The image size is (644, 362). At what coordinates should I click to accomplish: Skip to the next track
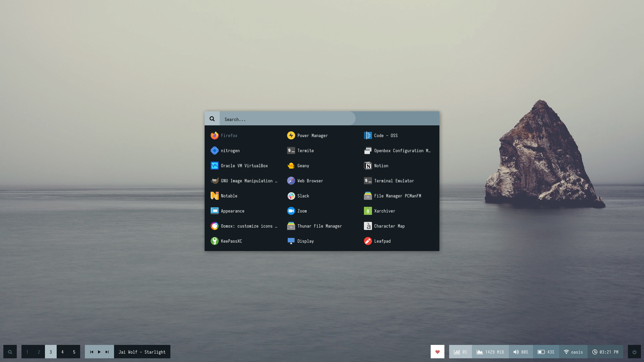click(107, 352)
